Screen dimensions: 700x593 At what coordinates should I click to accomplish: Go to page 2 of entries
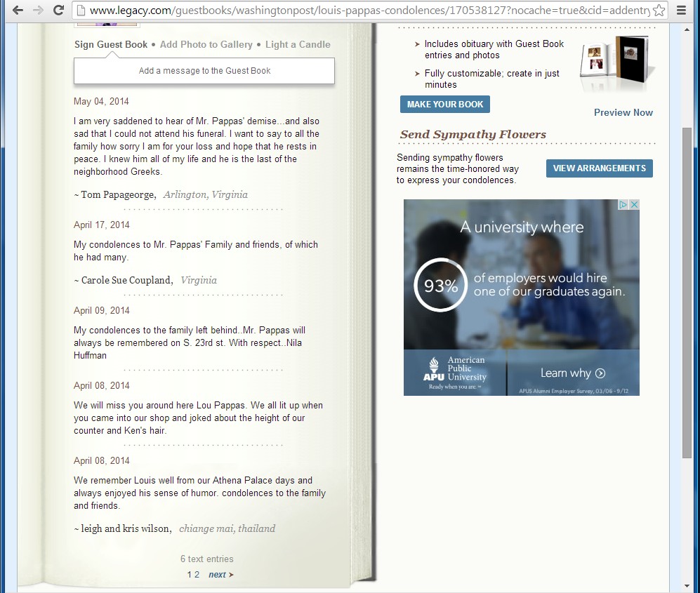click(x=197, y=575)
